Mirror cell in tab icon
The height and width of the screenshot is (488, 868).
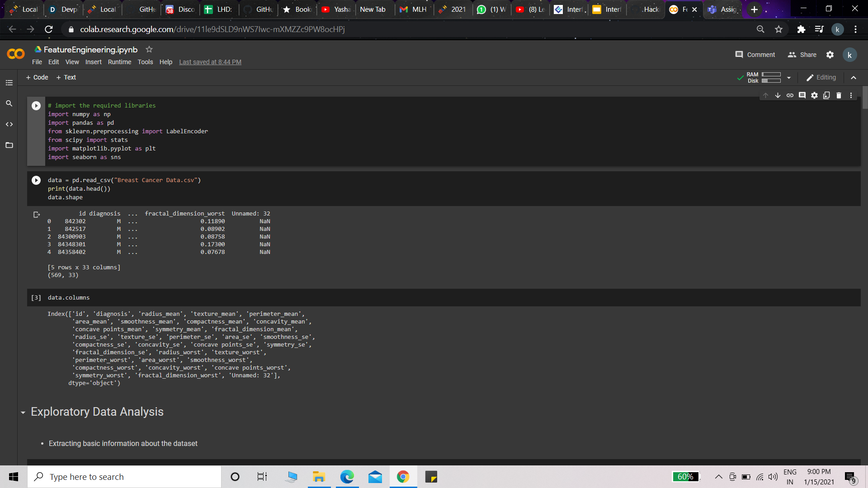(826, 95)
